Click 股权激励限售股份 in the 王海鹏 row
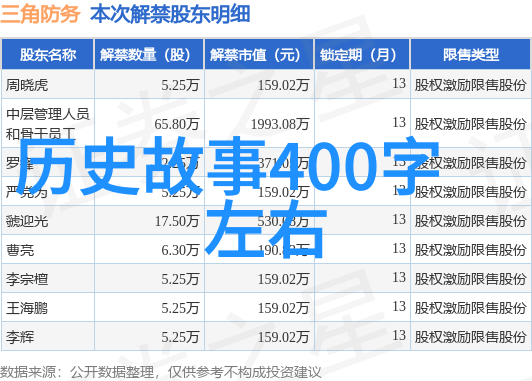532x381 pixels. coord(470,308)
